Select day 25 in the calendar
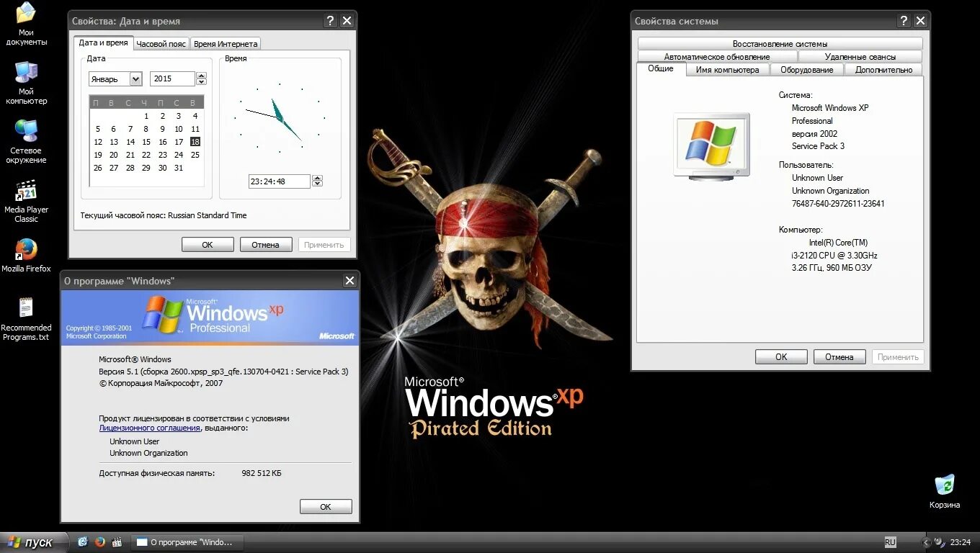This screenshot has width=980, height=553. click(195, 155)
